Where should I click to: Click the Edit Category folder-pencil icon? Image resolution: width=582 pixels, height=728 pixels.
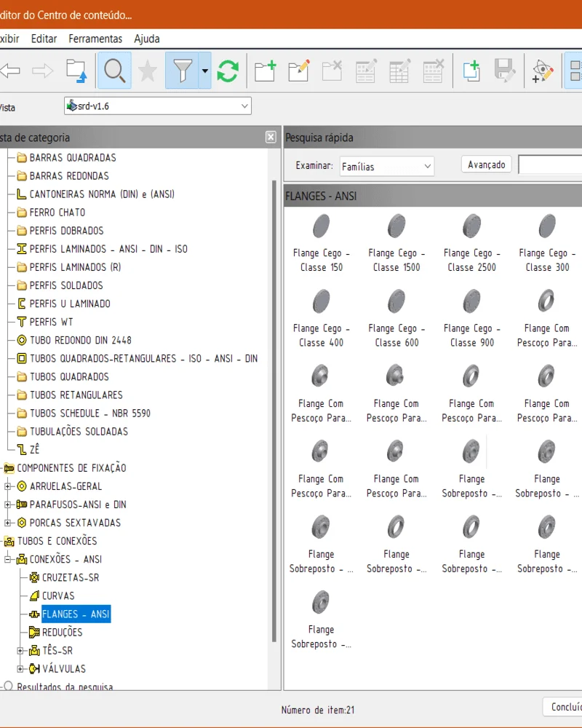click(x=298, y=71)
